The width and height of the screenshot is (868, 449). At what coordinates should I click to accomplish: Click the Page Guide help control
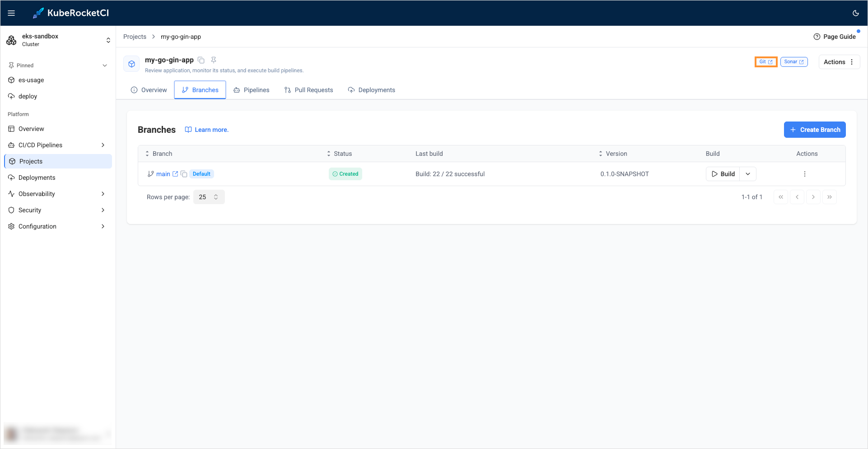tap(835, 37)
